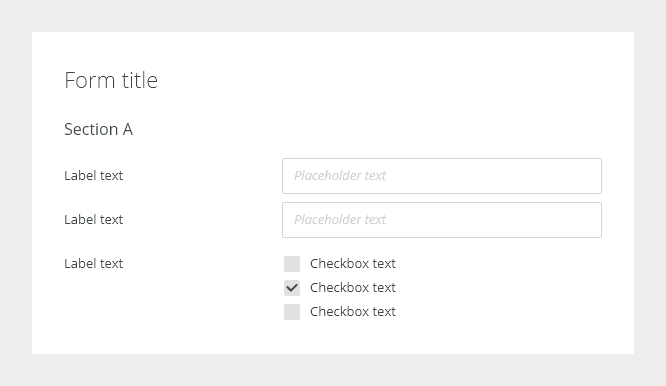
Task: Click "Label text" beside the second input
Action: click(93, 220)
